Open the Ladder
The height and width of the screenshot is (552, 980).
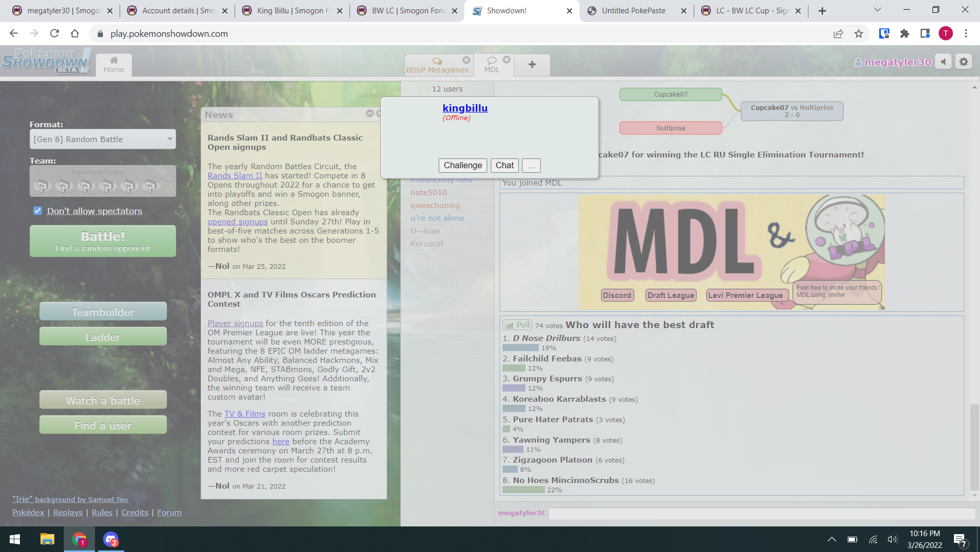pyautogui.click(x=103, y=337)
